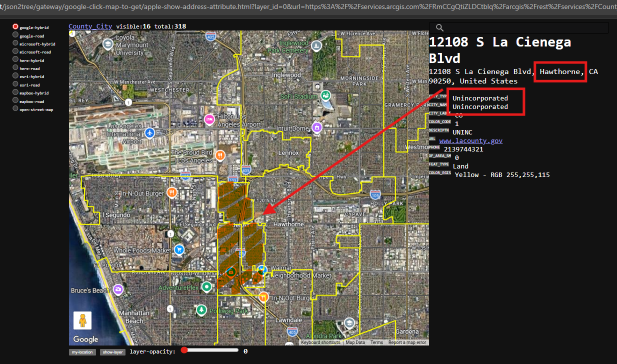Viewport: 617px width, 364px height.
Task: Click the LAX airport plane icon
Action: click(x=149, y=133)
